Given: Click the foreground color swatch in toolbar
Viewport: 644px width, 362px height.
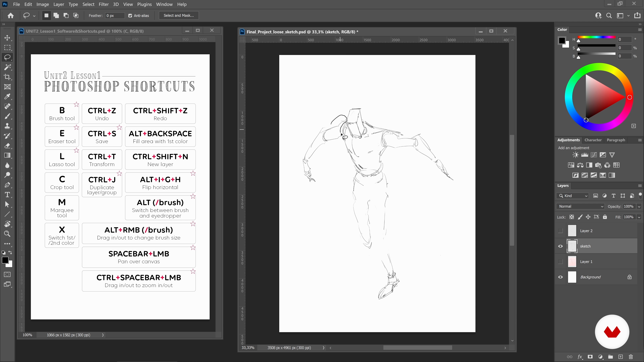Looking at the screenshot, I should pos(5,260).
